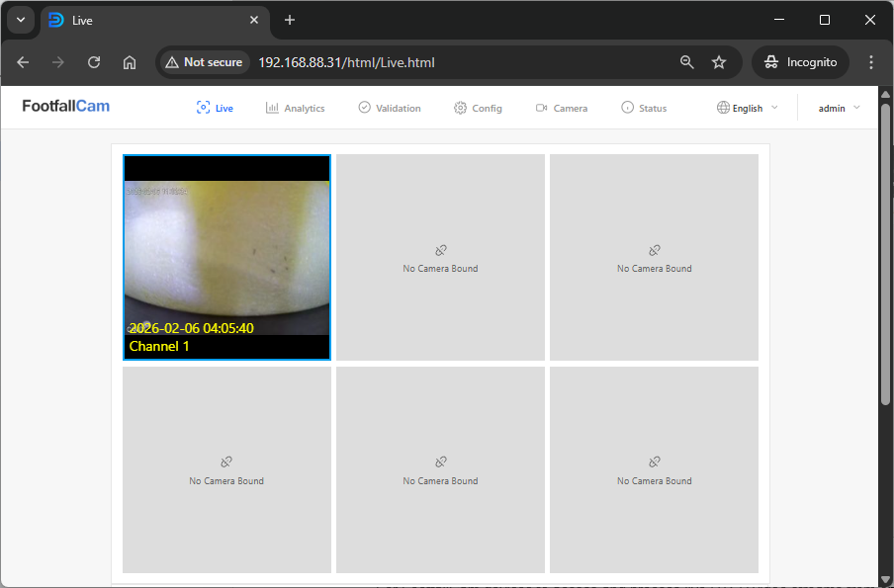Open the browser zoom indicator
The width and height of the screenshot is (894, 588).
click(687, 62)
